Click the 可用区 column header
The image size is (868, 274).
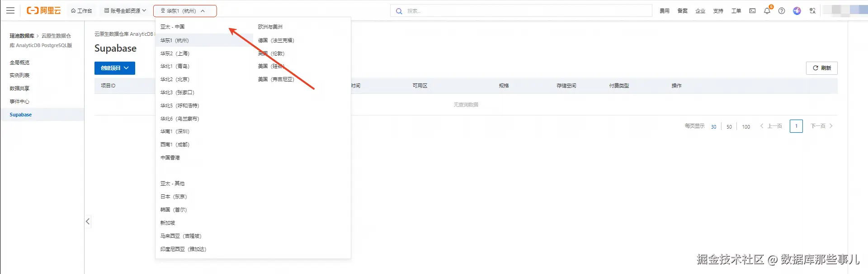point(420,86)
